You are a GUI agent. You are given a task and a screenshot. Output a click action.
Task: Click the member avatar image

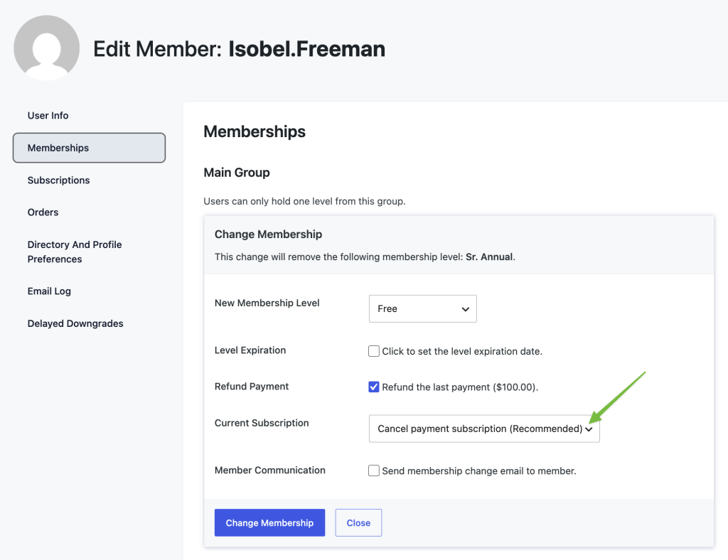[46, 48]
